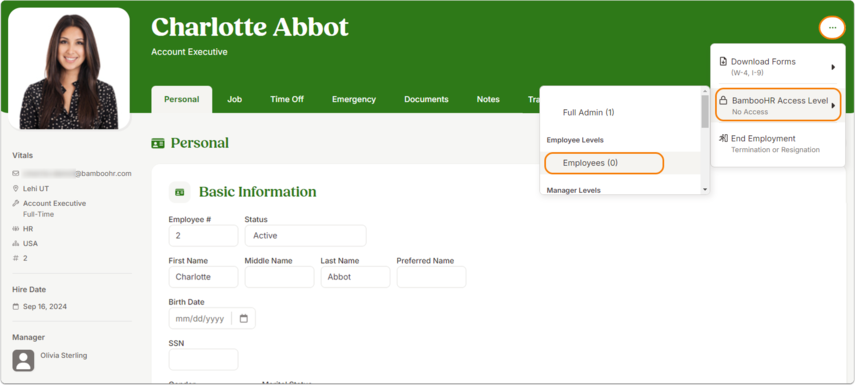Image resolution: width=855 pixels, height=385 pixels.
Task: Open the Birth Date calendar picker icon
Action: (x=244, y=318)
